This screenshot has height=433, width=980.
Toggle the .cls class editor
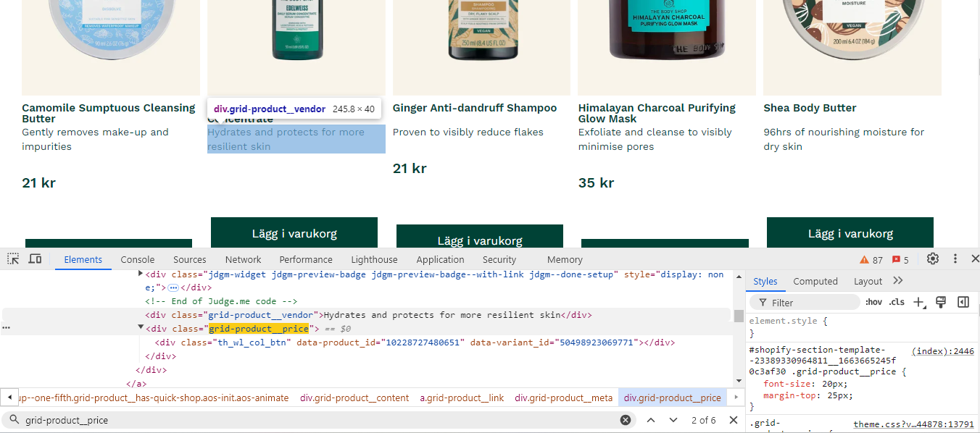(x=897, y=303)
